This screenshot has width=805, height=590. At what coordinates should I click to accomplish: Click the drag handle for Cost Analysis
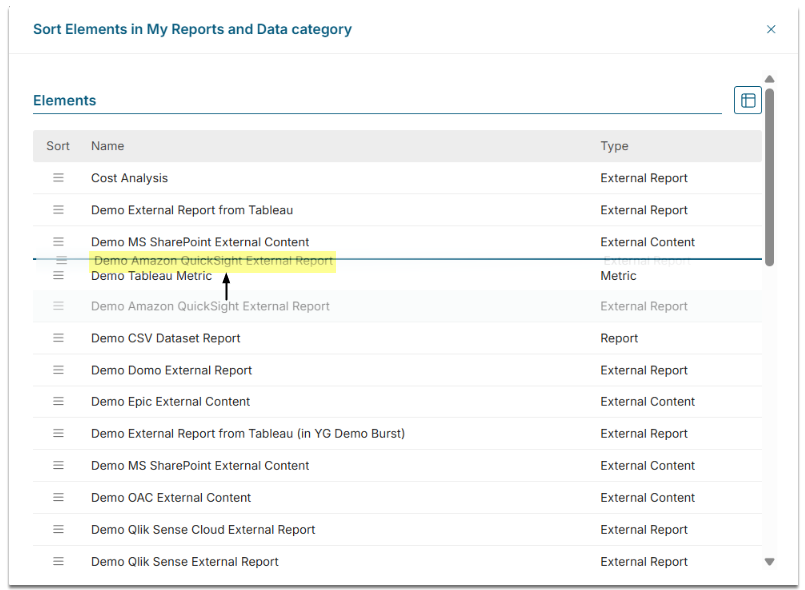tap(58, 177)
